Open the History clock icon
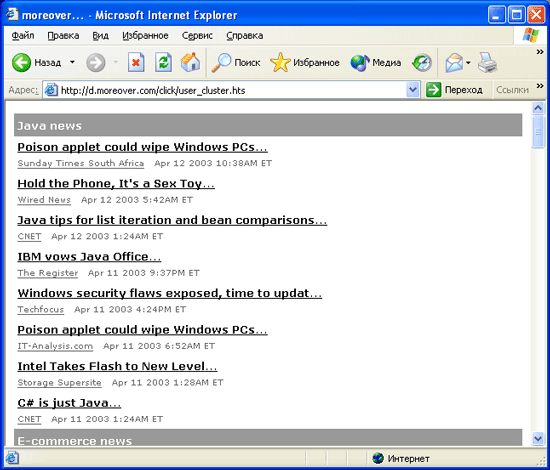 422,63
